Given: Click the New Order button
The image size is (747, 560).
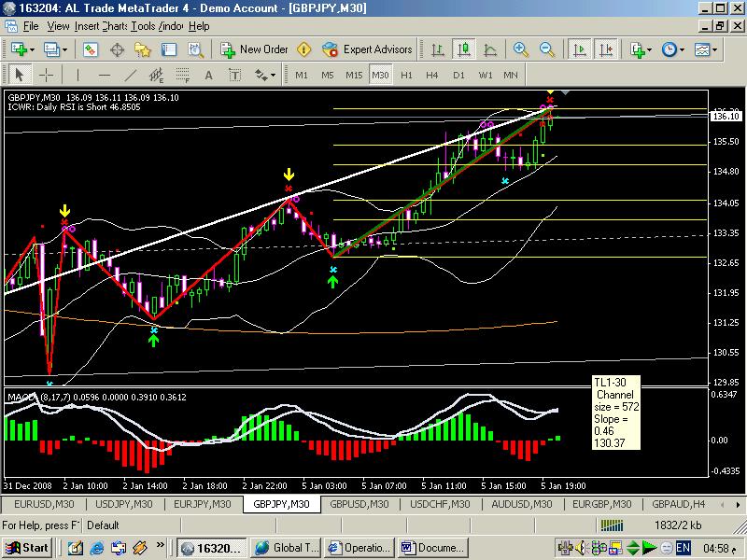Looking at the screenshot, I should (x=254, y=49).
